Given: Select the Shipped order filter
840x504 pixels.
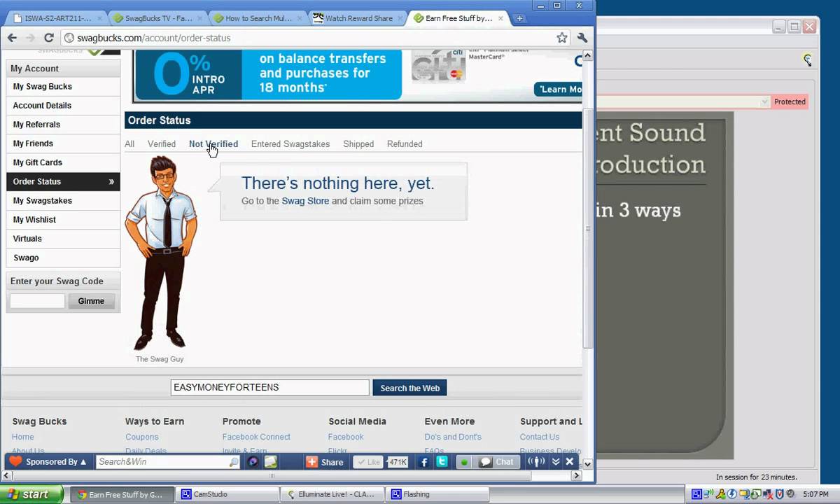Looking at the screenshot, I should pyautogui.click(x=358, y=144).
